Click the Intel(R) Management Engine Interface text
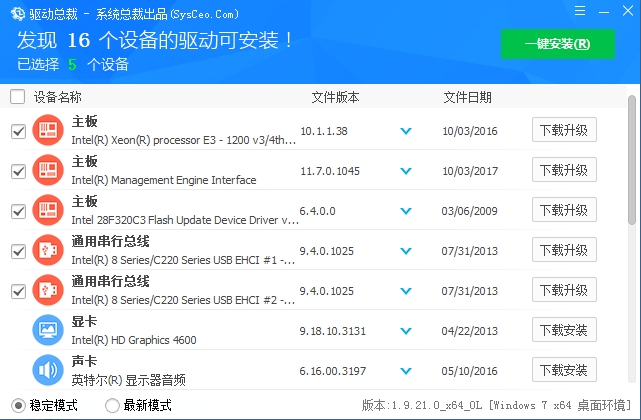 (164, 180)
